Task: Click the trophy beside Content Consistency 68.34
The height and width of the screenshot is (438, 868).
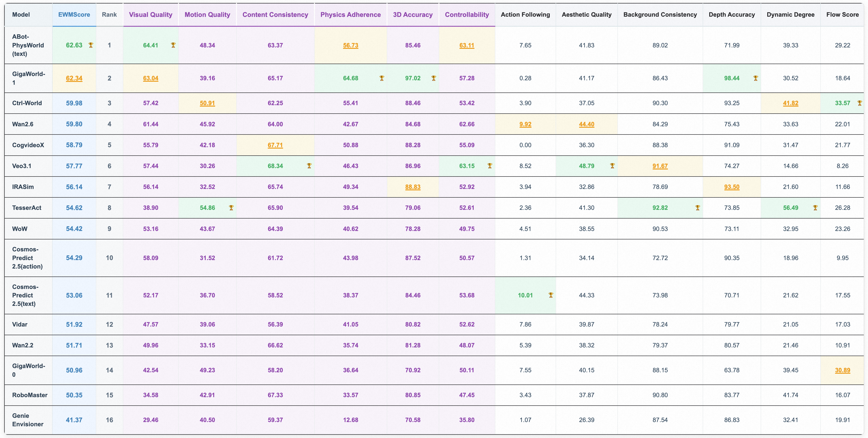Action: [309, 166]
